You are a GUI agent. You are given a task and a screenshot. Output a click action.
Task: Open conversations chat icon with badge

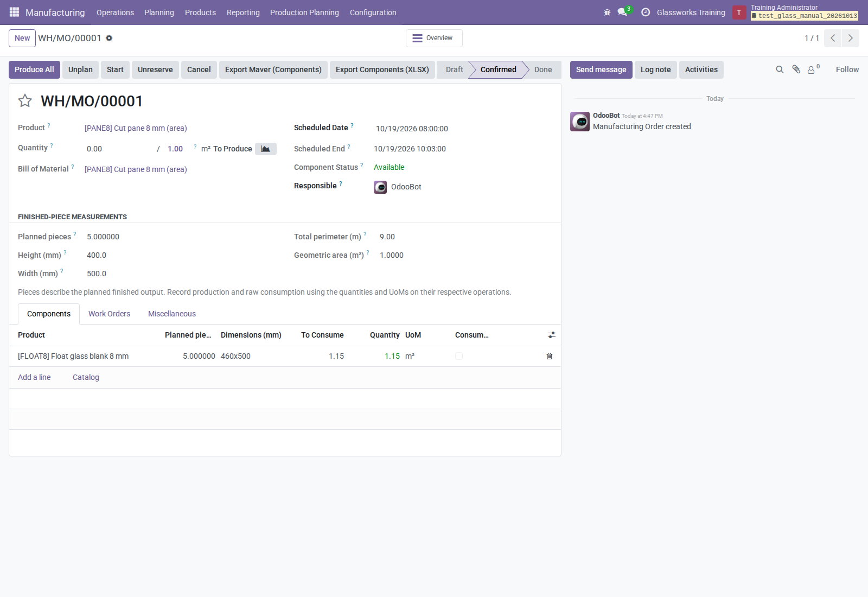[x=622, y=12]
